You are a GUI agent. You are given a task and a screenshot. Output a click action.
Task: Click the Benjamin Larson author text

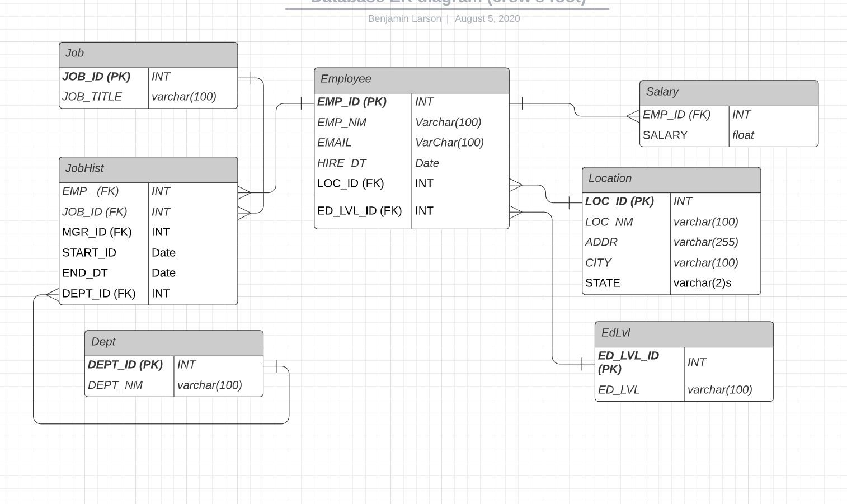404,18
